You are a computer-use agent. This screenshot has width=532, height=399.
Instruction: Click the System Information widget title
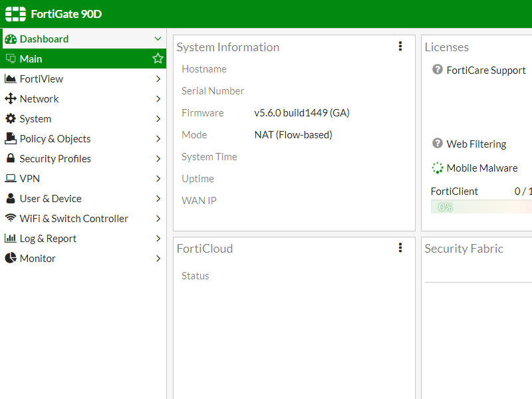[x=228, y=47]
